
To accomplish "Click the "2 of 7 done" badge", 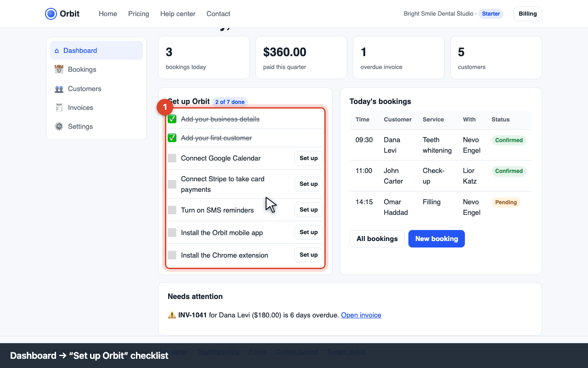I will click(230, 102).
